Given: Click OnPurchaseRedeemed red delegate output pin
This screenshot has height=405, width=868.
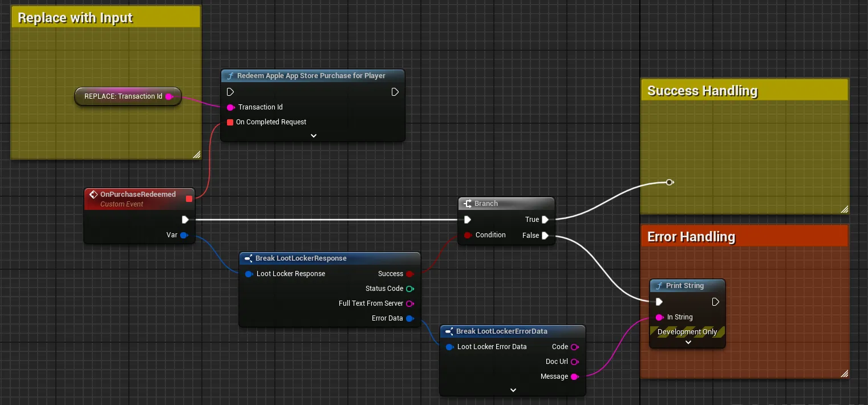Looking at the screenshot, I should pyautogui.click(x=189, y=199).
